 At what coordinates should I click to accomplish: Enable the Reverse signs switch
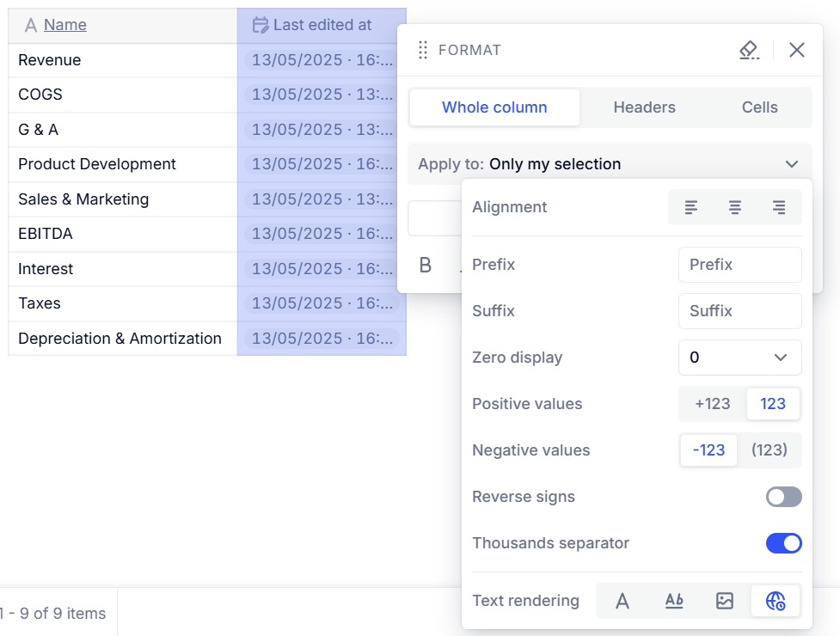pos(784,497)
